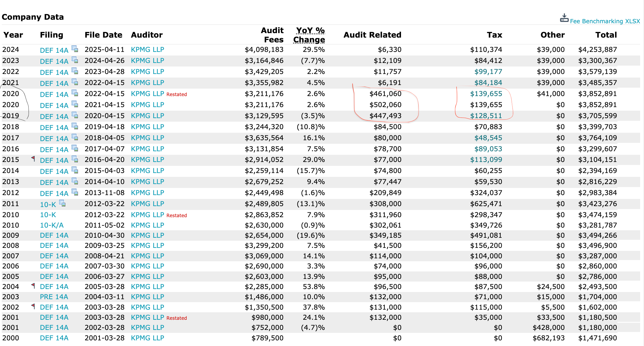Open the document icon in 2012 row
The width and height of the screenshot is (644, 346).
pos(75,192)
